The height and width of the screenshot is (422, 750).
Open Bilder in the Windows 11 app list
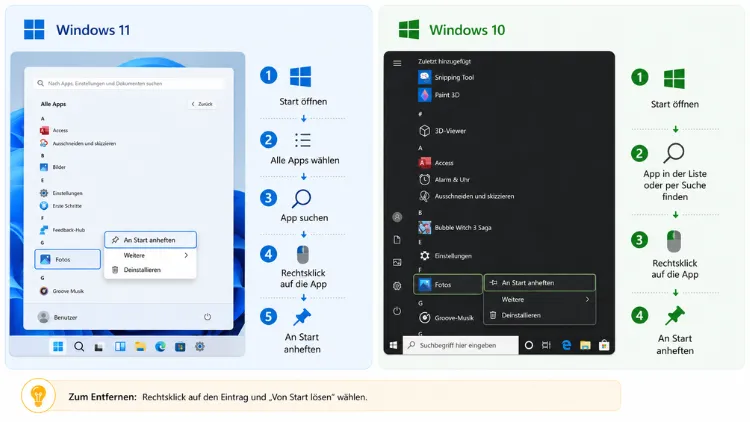click(x=53, y=167)
